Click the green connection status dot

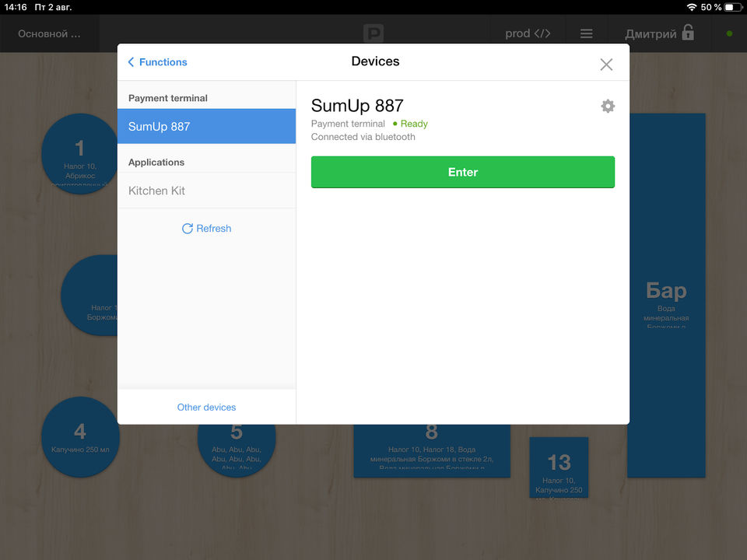pyautogui.click(x=729, y=33)
